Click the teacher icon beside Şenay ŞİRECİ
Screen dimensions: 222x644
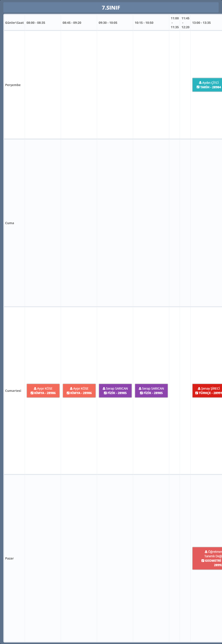[199, 388]
